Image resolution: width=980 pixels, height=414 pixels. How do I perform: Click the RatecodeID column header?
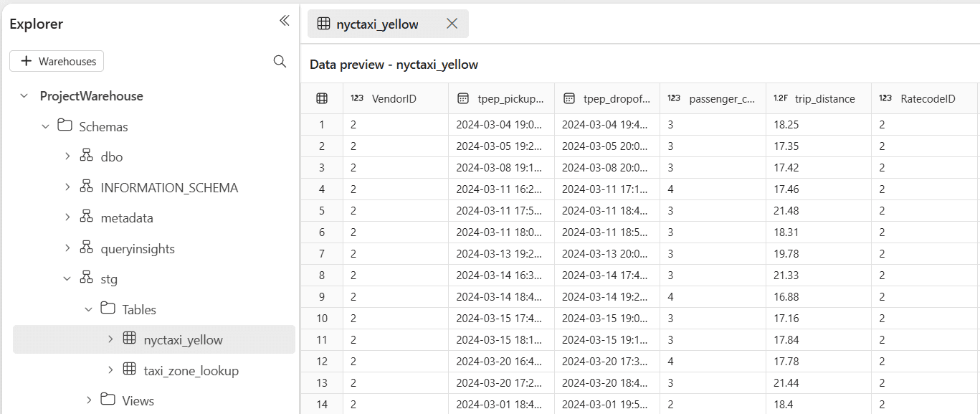[925, 99]
